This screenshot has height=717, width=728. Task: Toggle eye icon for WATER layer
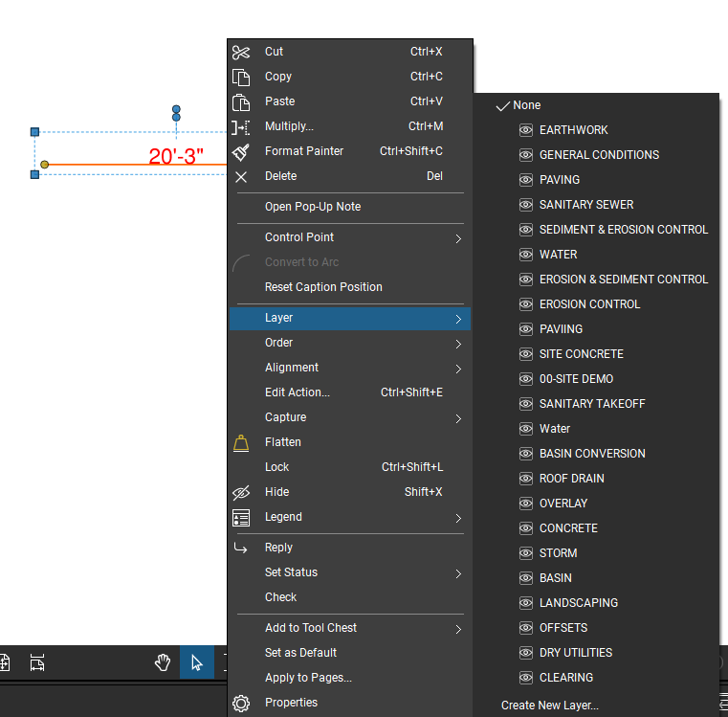tap(525, 255)
